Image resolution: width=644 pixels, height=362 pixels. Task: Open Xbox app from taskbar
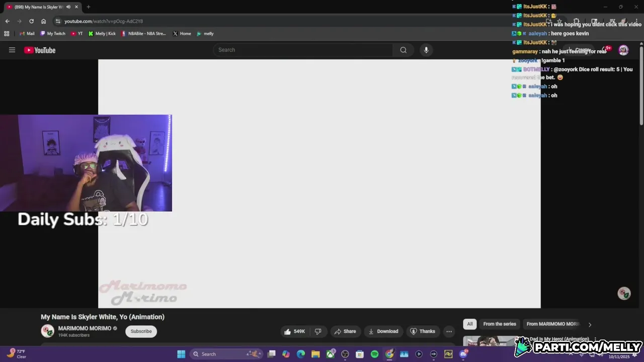coord(331,354)
